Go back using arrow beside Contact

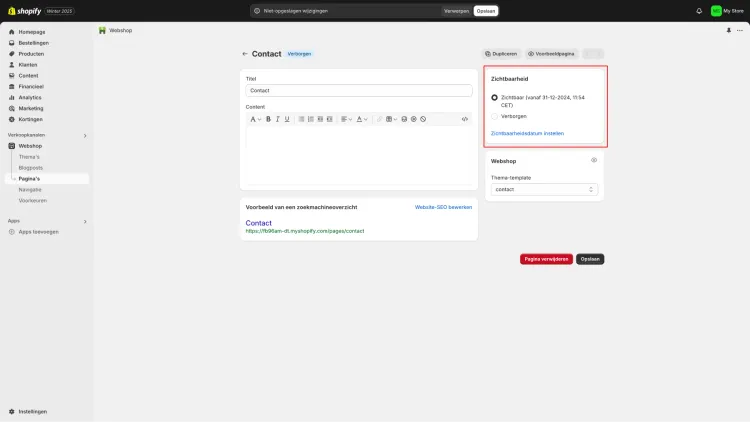pos(245,54)
